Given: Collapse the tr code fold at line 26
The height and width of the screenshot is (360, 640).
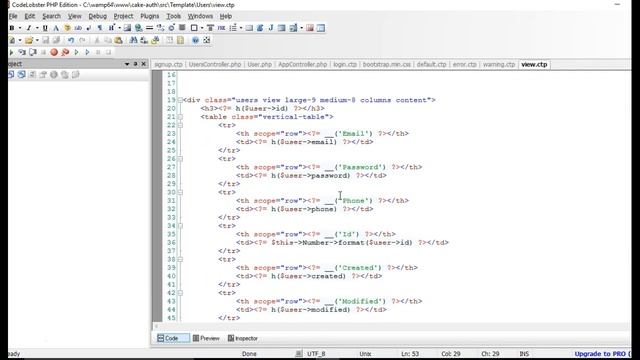Looking at the screenshot, I should 180,159.
